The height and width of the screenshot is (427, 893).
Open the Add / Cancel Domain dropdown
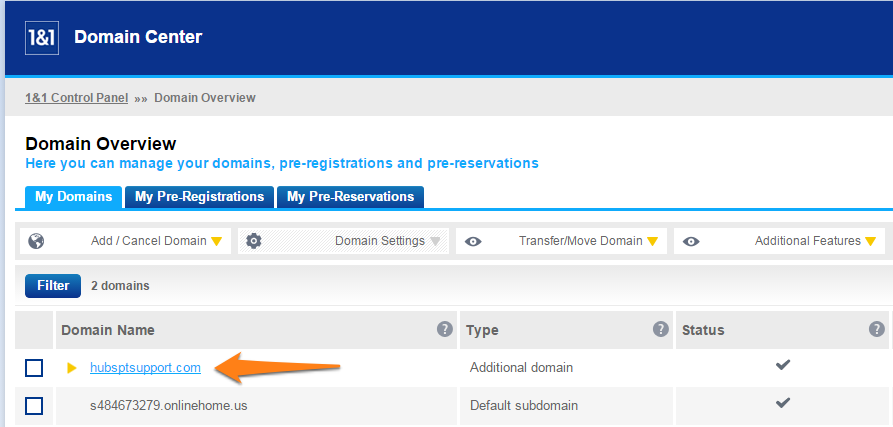[125, 241]
